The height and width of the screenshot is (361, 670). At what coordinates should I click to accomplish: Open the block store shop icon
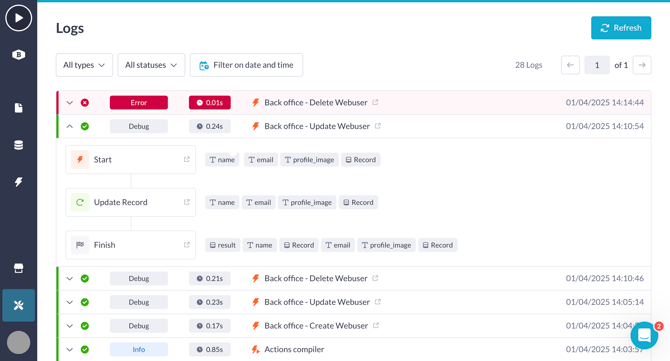(x=18, y=268)
